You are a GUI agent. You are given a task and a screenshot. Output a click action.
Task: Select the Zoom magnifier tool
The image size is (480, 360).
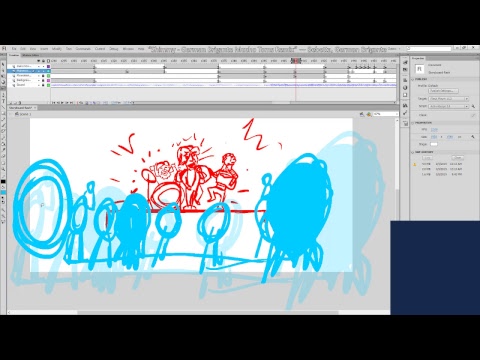click(x=3, y=169)
